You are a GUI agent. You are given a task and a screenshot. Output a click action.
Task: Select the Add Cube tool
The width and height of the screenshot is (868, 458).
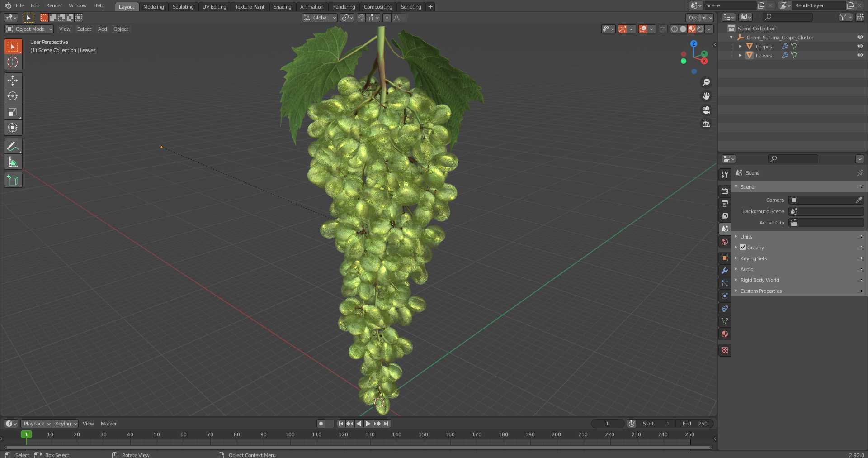[x=13, y=180]
